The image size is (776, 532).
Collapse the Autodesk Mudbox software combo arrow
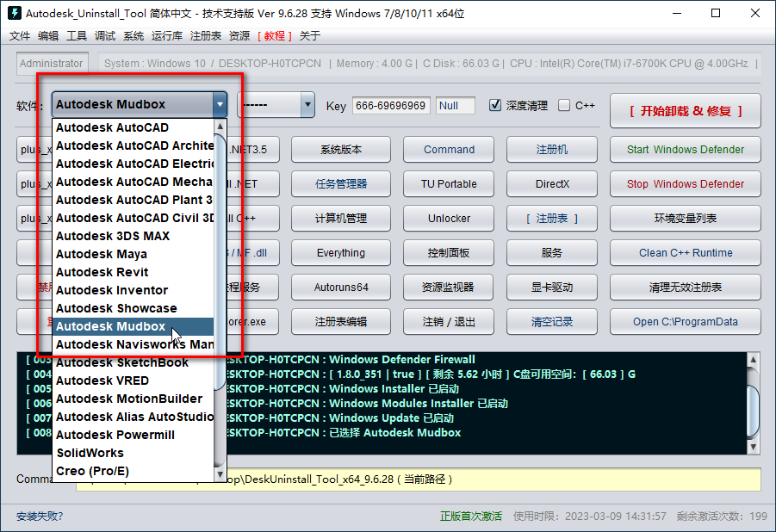coord(220,104)
